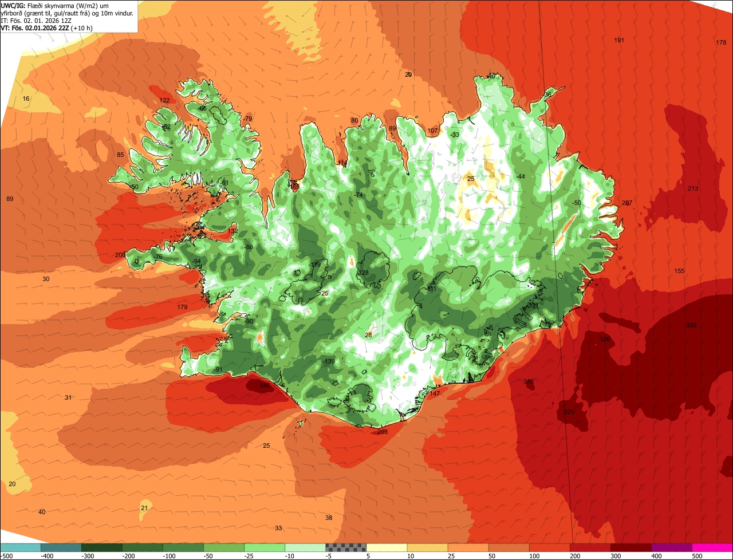This screenshot has height=560, width=733.
Task: Click the map value 213
Action: (693, 188)
